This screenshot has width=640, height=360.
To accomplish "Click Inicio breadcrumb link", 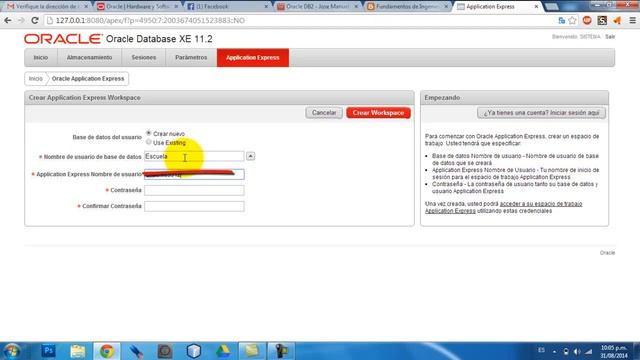I will [36, 78].
